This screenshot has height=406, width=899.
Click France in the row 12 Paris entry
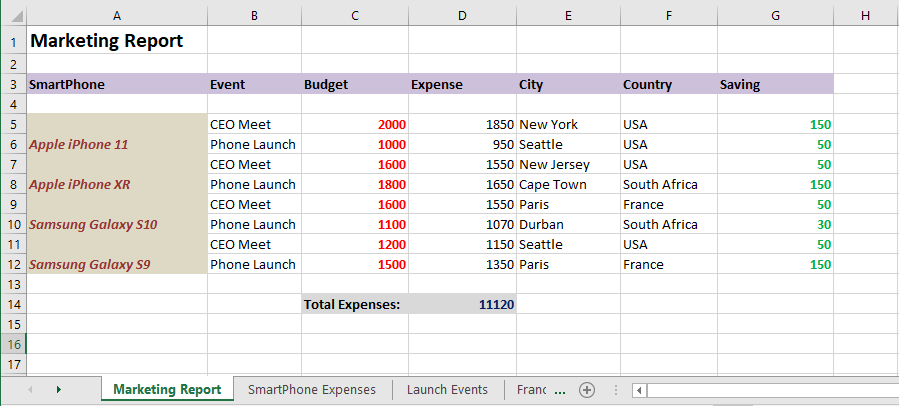pyautogui.click(x=669, y=264)
